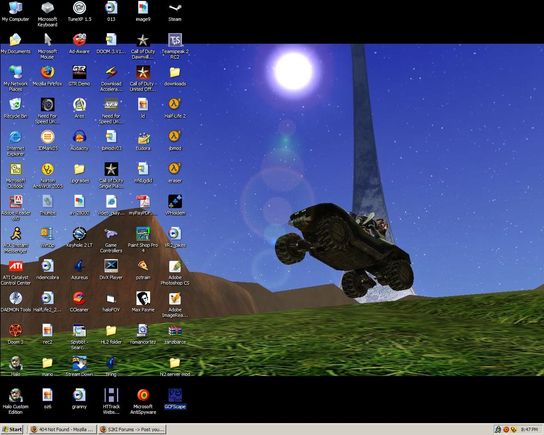The image size is (544, 435).
Task: Select the Stream Down desktop icon
Action: pyautogui.click(x=79, y=366)
